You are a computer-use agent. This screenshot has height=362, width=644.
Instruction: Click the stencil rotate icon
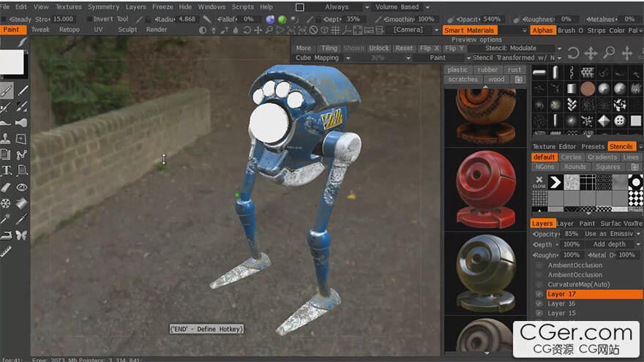point(573,53)
